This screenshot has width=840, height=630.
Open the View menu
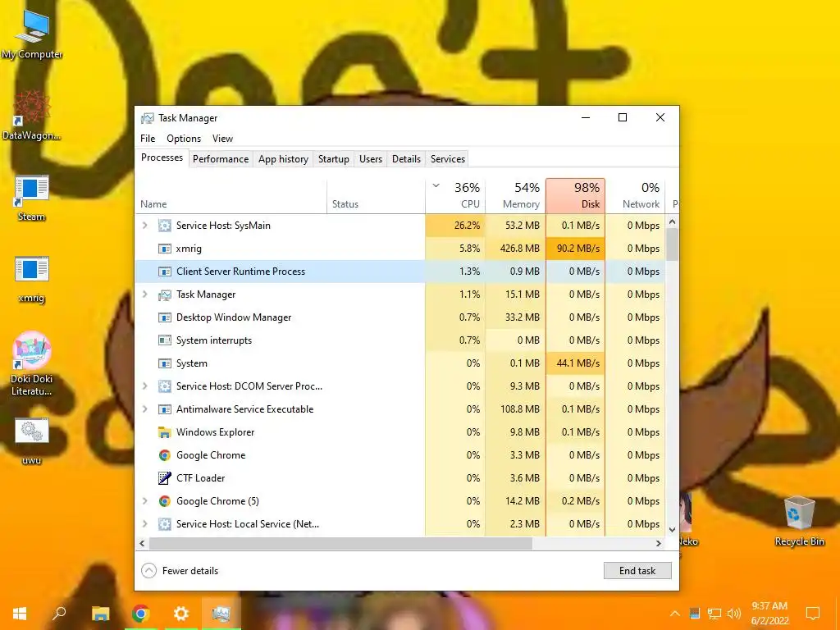click(x=222, y=138)
